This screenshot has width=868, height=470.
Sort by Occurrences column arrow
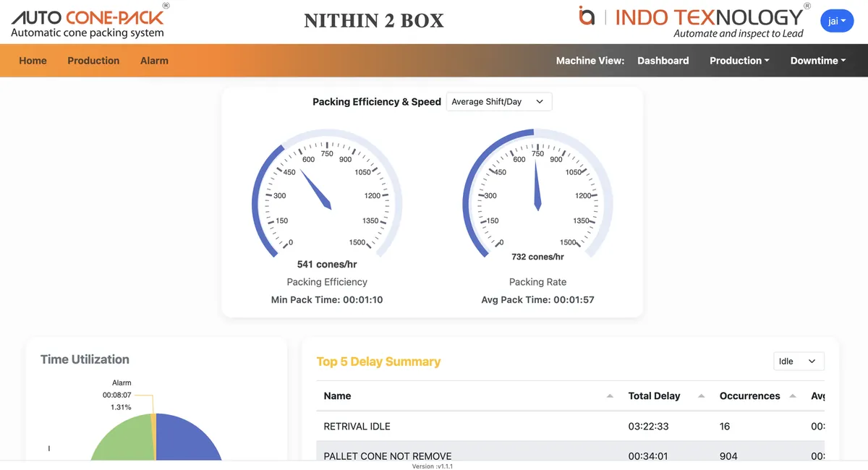point(793,396)
